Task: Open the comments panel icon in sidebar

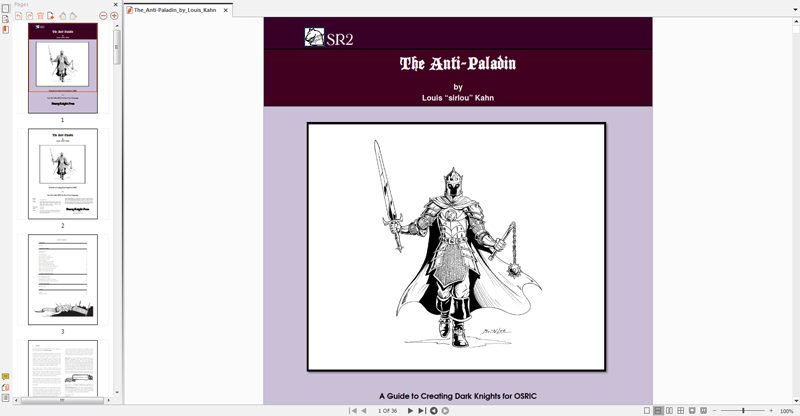Action: (6, 376)
